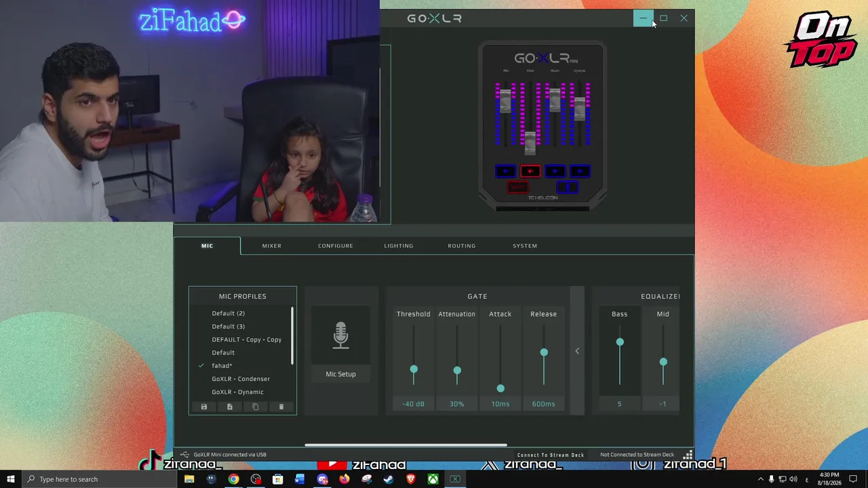
Task: Open the MIXER tab
Action: pyautogui.click(x=272, y=245)
